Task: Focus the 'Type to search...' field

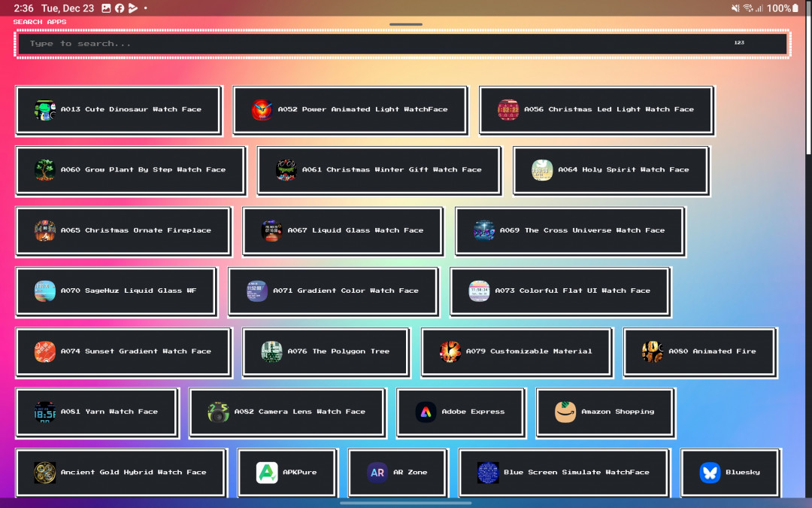Action: [376, 44]
